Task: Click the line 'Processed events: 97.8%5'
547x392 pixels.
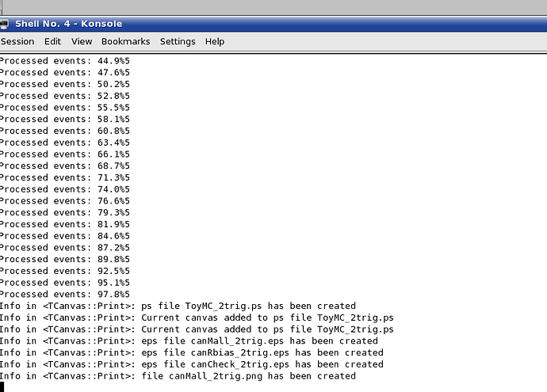Action: tap(65, 294)
